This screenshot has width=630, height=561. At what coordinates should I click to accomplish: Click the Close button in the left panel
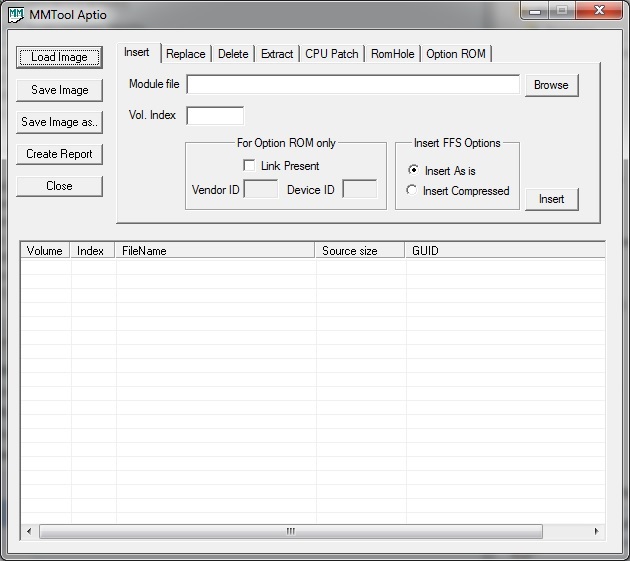click(59, 186)
